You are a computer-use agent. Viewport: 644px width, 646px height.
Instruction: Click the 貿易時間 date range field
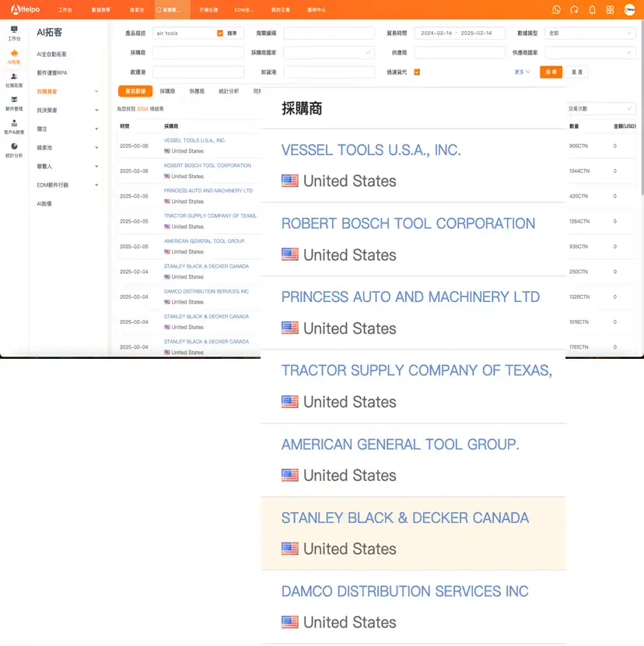click(460, 33)
